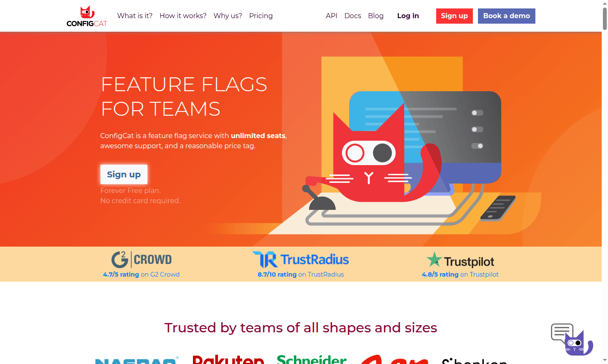Click the Book a demo button
Screen dimensions: 608x364
coord(506,16)
